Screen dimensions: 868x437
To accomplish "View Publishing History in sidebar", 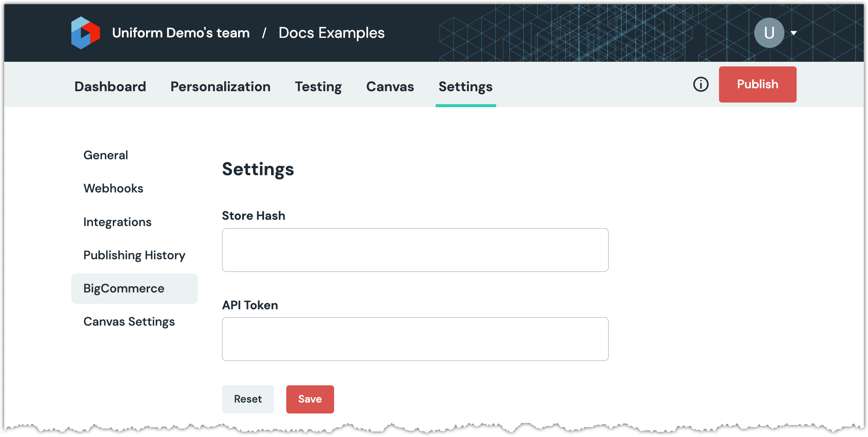I will tap(134, 255).
